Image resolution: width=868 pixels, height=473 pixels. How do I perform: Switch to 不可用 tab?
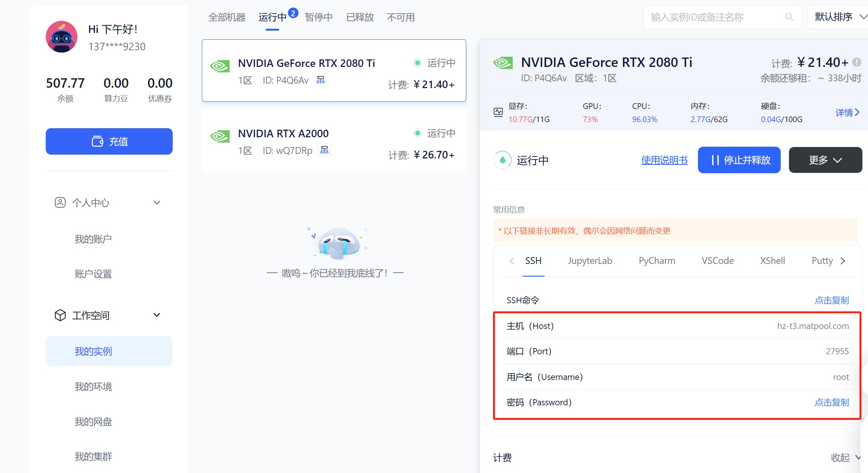tap(401, 17)
